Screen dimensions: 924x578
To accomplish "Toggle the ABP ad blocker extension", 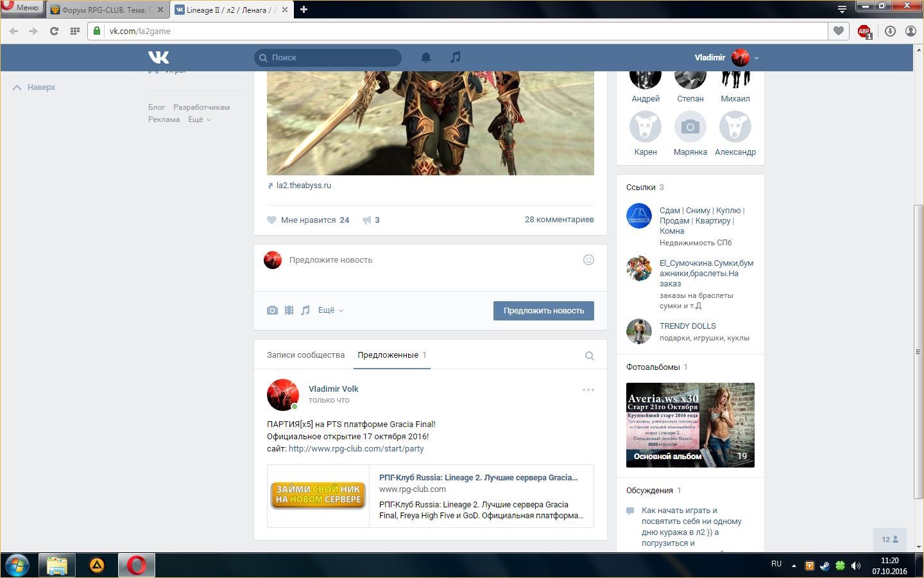I will [x=864, y=31].
